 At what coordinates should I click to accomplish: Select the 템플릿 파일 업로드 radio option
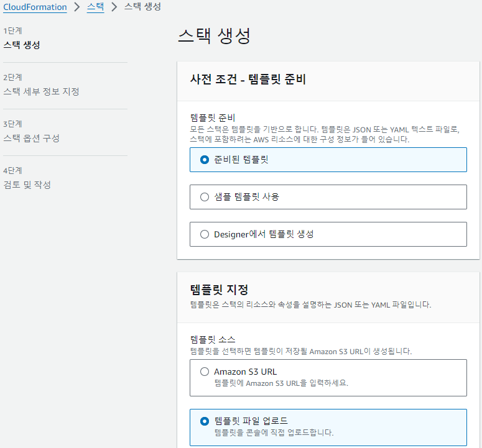(328, 427)
